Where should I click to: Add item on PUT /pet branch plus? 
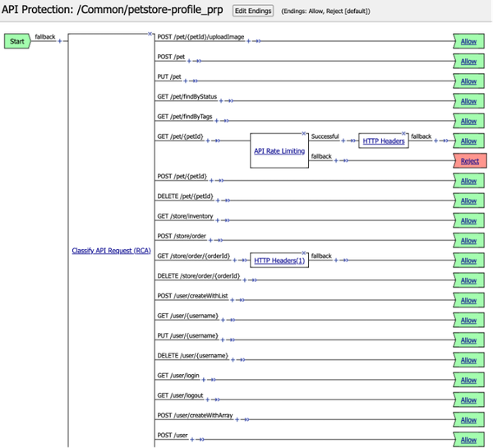(186, 81)
